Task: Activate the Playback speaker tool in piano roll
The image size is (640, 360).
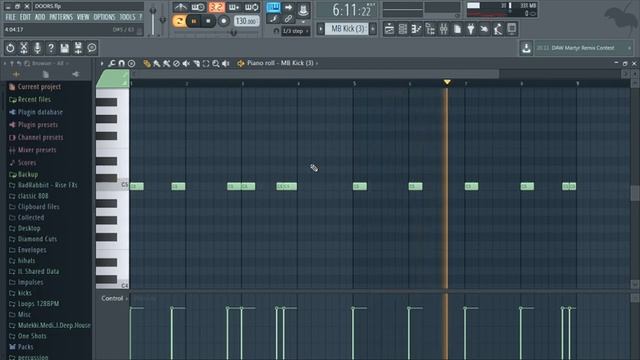Action: (x=226, y=63)
